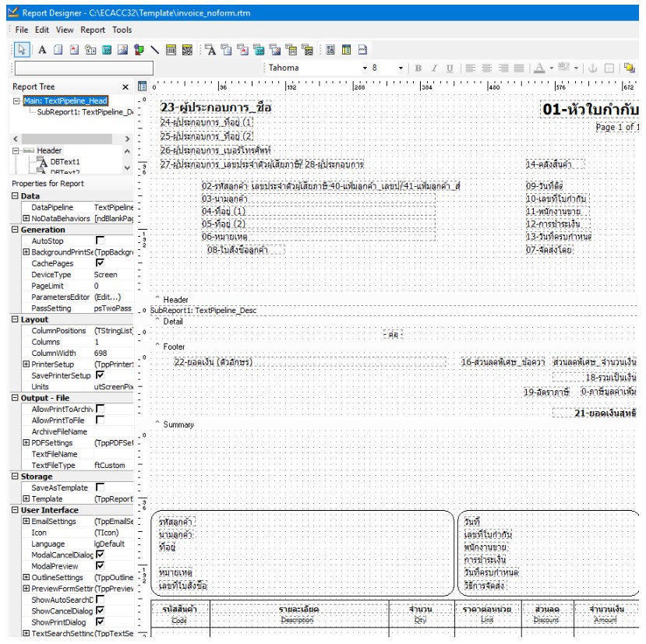The height and width of the screenshot is (644, 646).
Task: Collapse the Generation property group
Action: (x=15, y=230)
